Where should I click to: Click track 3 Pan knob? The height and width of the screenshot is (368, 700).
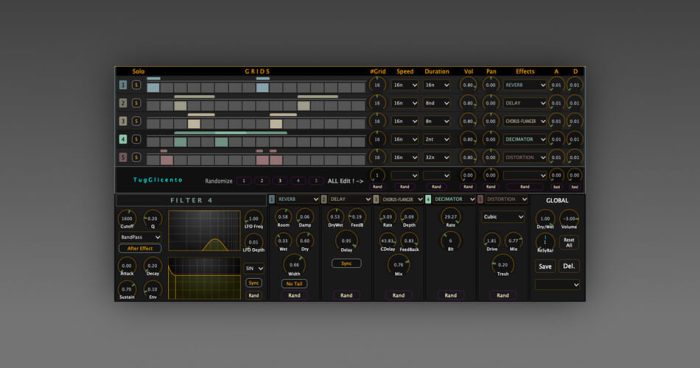[491, 121]
